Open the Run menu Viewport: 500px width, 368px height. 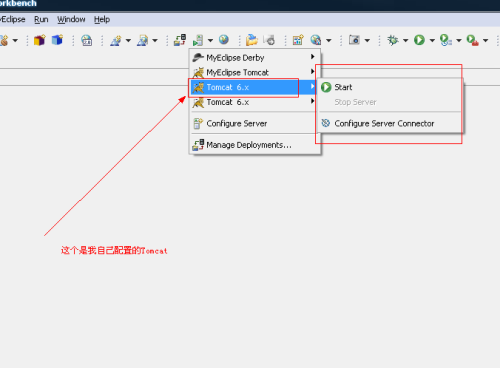click(41, 20)
